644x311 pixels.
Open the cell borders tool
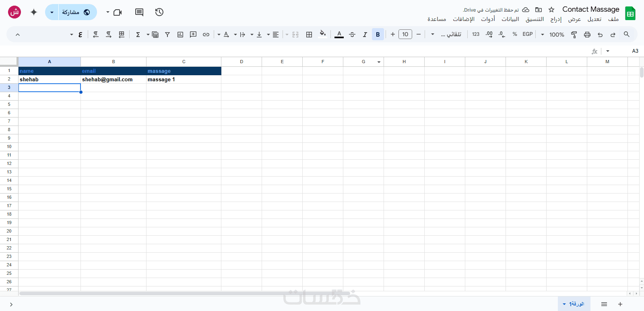coord(309,35)
